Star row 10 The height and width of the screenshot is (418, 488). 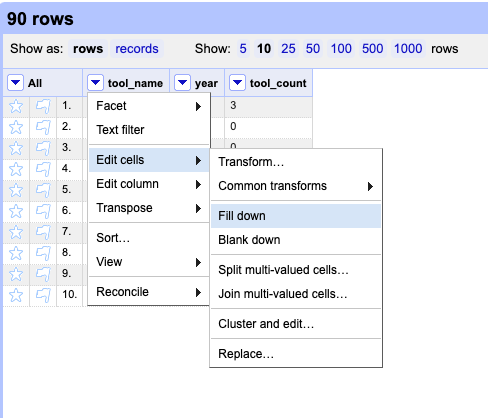(x=16, y=295)
